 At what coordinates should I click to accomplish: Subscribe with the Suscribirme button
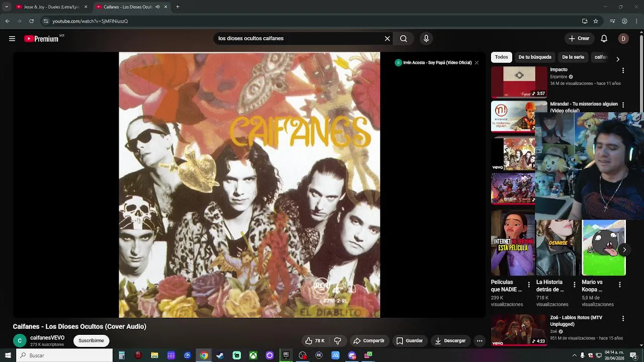(91, 341)
